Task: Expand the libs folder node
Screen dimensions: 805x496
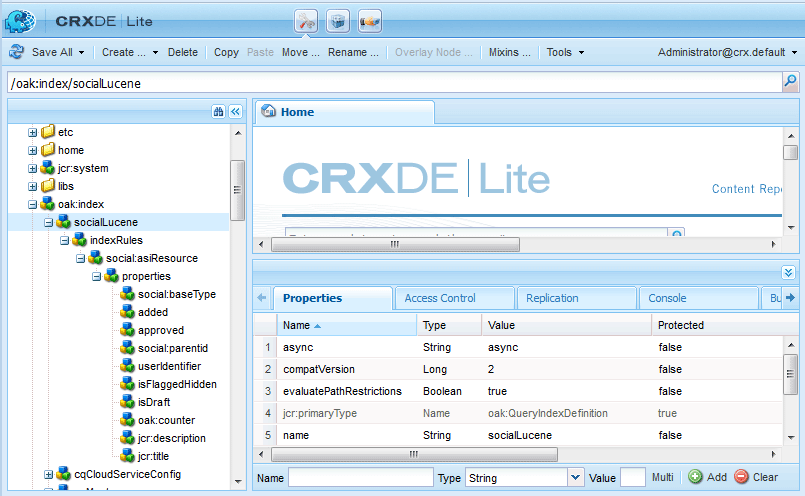Action: (32, 186)
